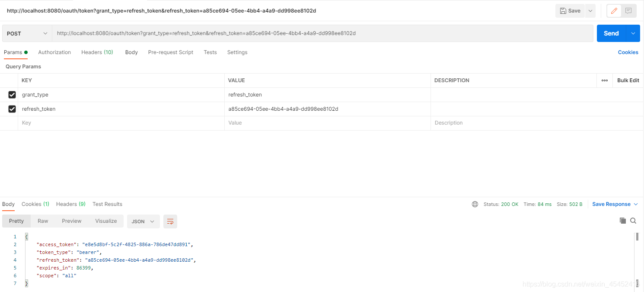Click the Status 200 OK indicator
Image resolution: width=644 pixels, height=292 pixels.
click(x=501, y=204)
